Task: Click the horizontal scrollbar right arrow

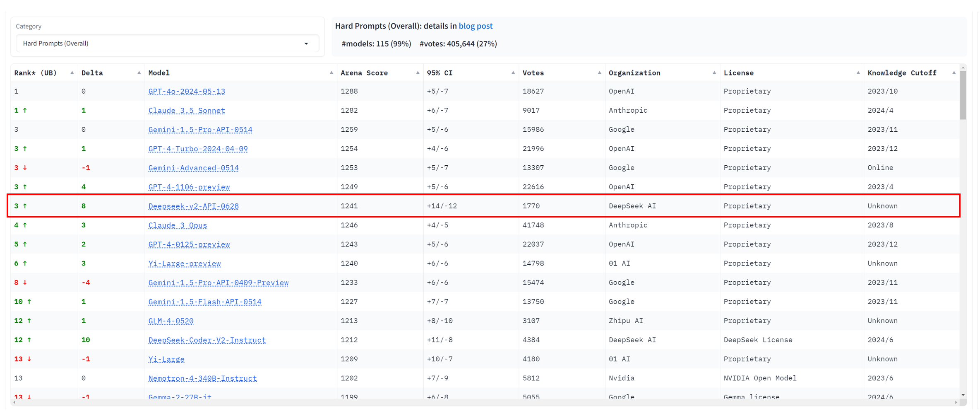Action: click(x=956, y=402)
